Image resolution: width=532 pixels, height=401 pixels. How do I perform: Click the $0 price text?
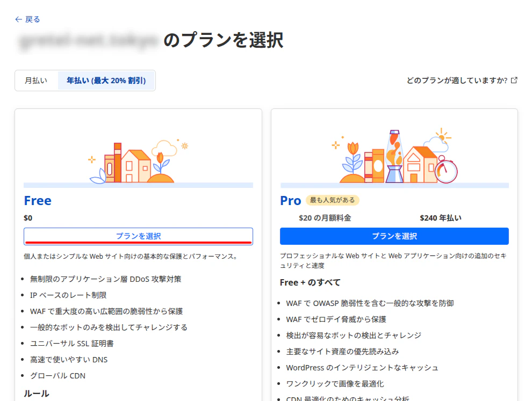(28, 218)
